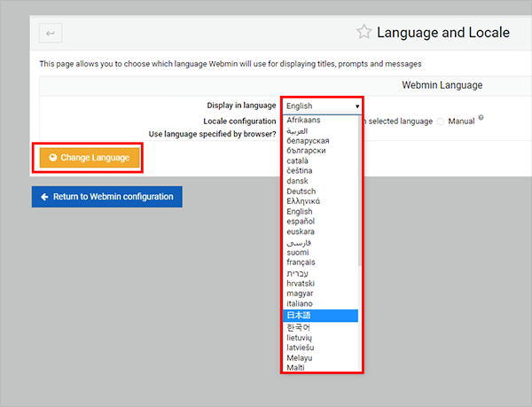Choose suomi from the language list
This screenshot has height=407, width=532.
(321, 253)
